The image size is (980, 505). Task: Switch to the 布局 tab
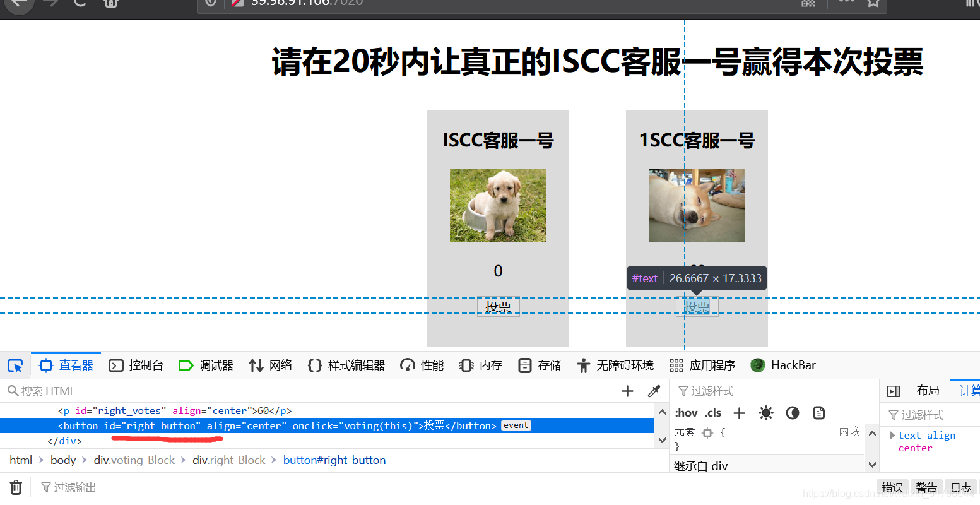[x=928, y=390]
